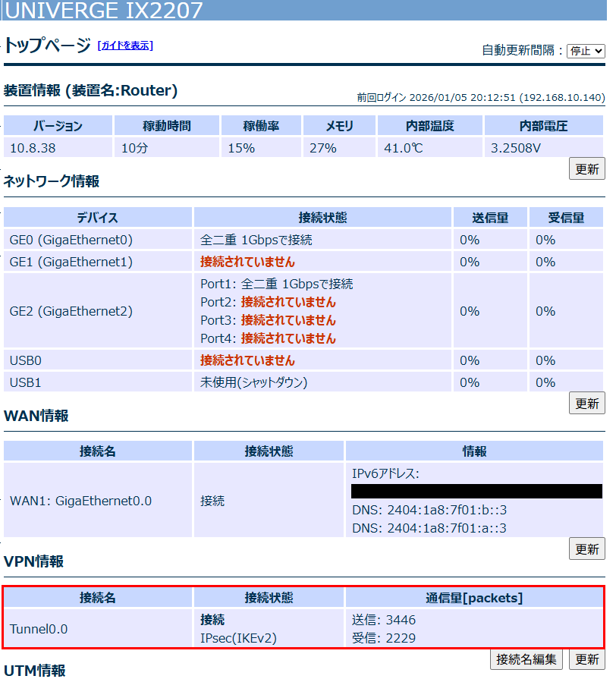Screen dimensions: 616x679
Task: Click 送信量 column header
Action: coord(490,218)
